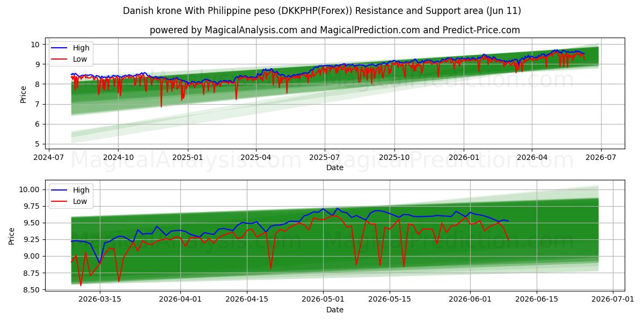
Task: Click the '2025-10' date tick label
Action: pyautogui.click(x=394, y=157)
